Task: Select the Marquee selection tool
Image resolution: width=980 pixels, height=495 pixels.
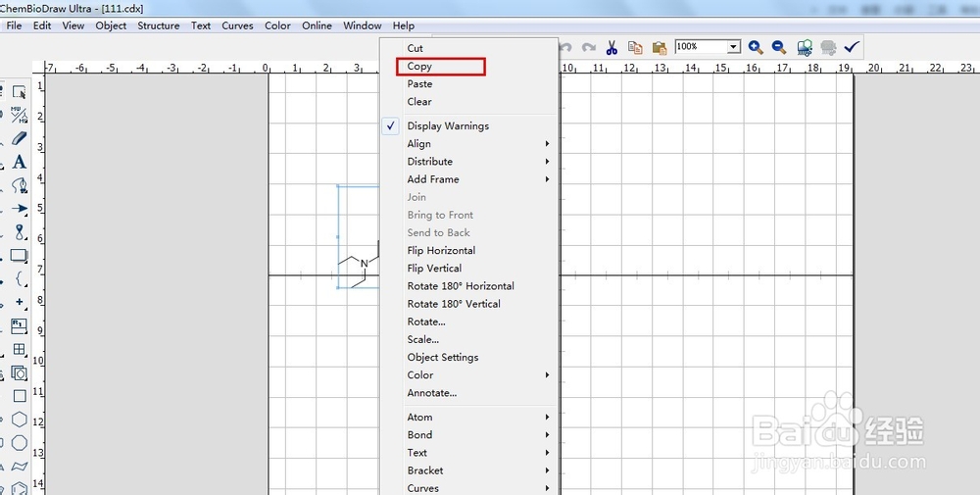Action: pos(20,92)
